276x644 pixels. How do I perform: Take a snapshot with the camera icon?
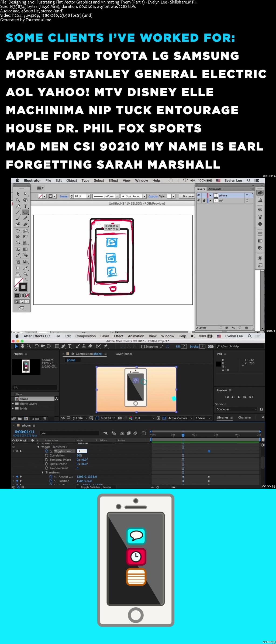(x=120, y=418)
